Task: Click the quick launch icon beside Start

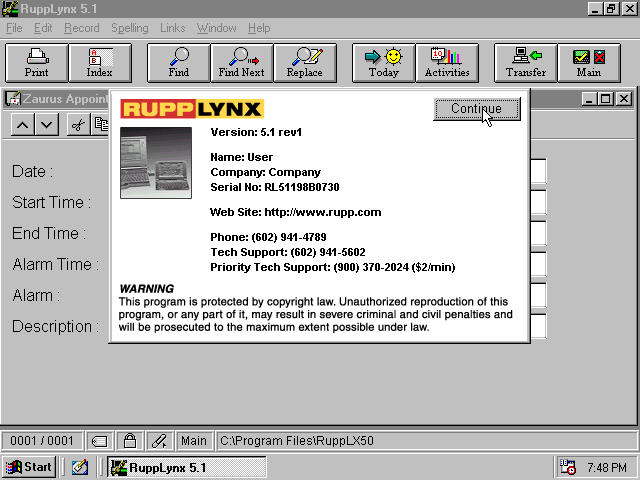Action: (x=80, y=467)
